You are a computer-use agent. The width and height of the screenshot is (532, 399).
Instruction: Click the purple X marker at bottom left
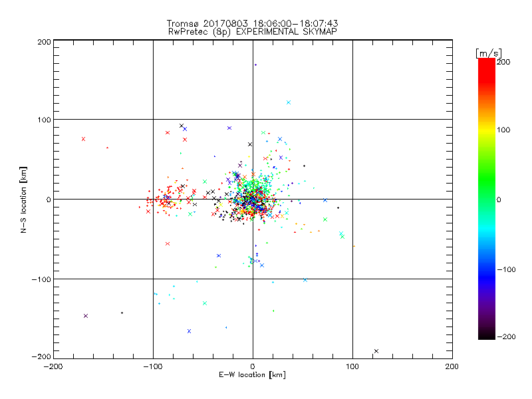coord(86,316)
